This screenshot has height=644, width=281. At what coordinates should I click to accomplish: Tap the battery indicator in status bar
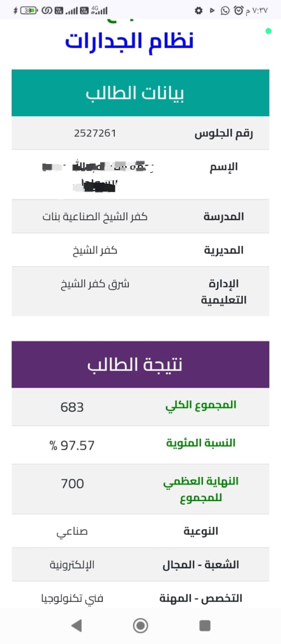(28, 10)
